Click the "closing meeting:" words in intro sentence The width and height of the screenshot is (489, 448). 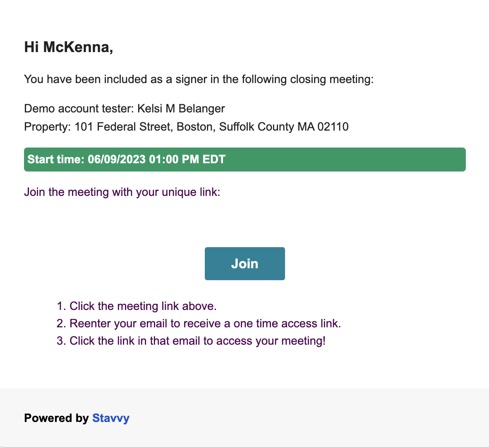332,79
